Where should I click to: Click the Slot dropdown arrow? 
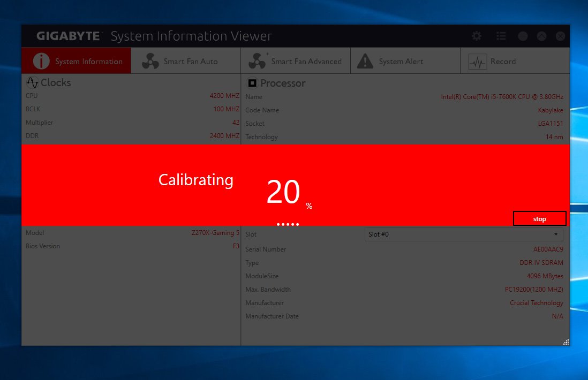pyautogui.click(x=555, y=234)
